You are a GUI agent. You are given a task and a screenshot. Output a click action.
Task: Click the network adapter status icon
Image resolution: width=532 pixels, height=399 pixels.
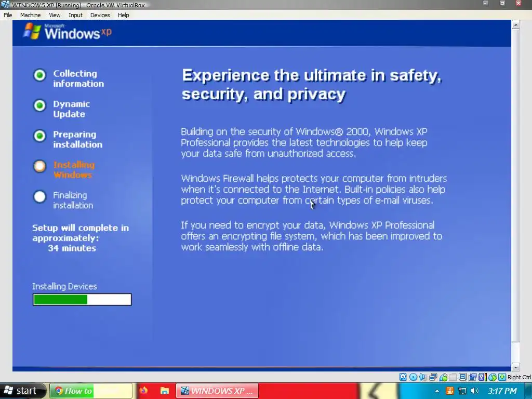click(x=433, y=377)
